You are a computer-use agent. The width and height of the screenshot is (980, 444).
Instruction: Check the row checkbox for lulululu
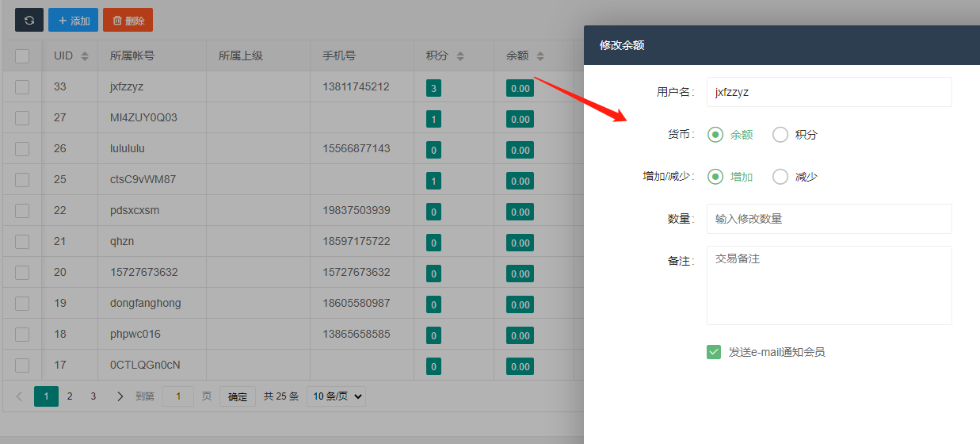tap(22, 148)
